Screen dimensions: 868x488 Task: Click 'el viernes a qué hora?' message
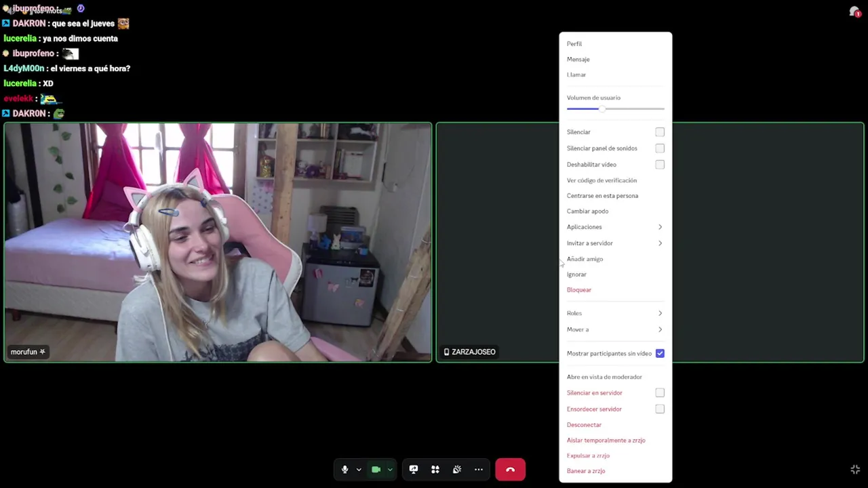pos(90,68)
